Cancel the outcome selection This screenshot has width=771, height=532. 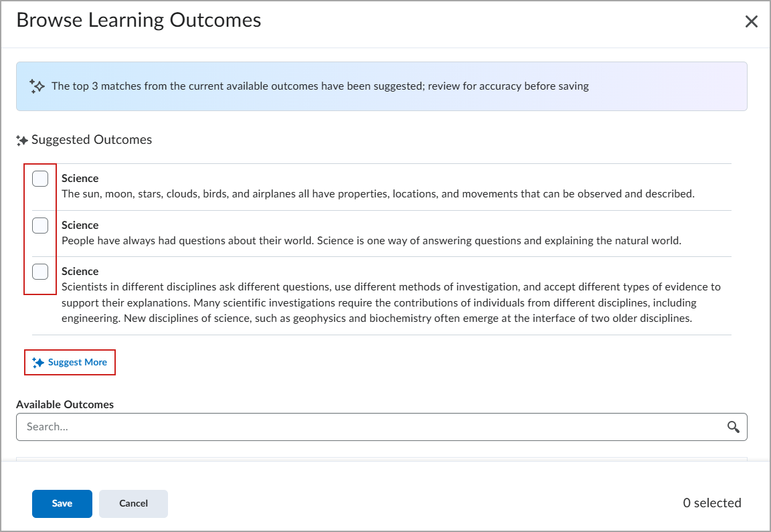tap(133, 503)
